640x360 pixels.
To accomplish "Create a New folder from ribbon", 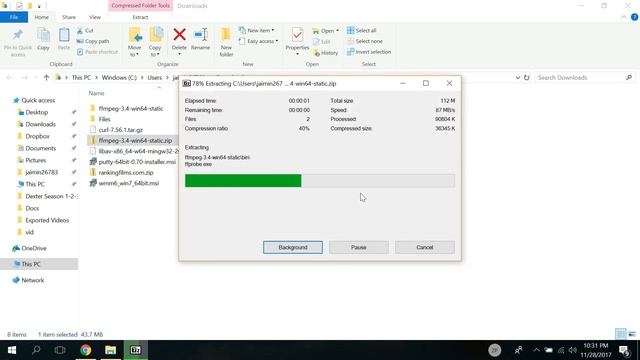I will tap(226, 42).
